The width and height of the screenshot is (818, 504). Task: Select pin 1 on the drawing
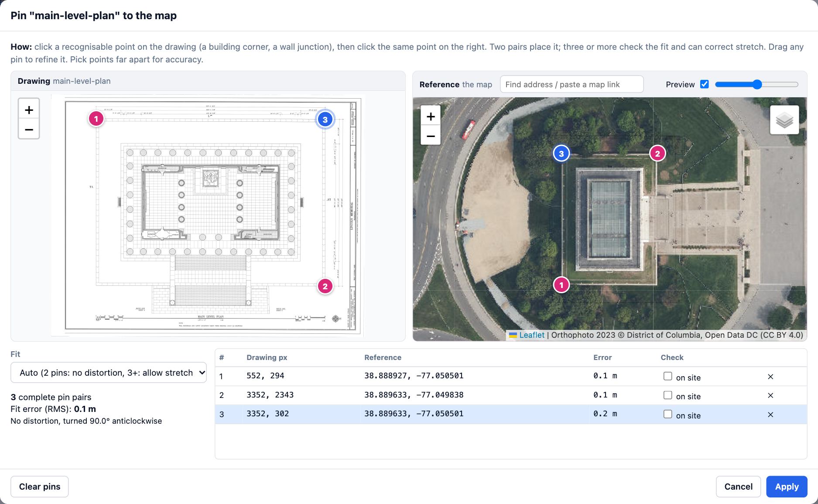click(x=96, y=119)
